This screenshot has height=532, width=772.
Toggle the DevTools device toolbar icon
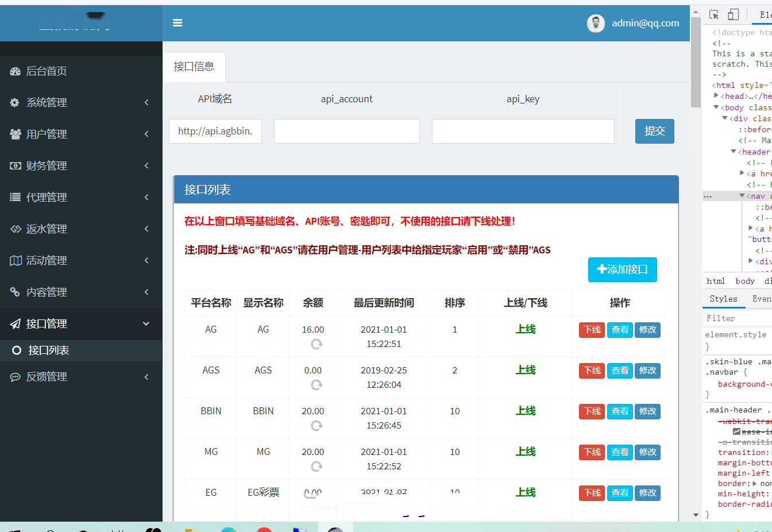click(733, 15)
